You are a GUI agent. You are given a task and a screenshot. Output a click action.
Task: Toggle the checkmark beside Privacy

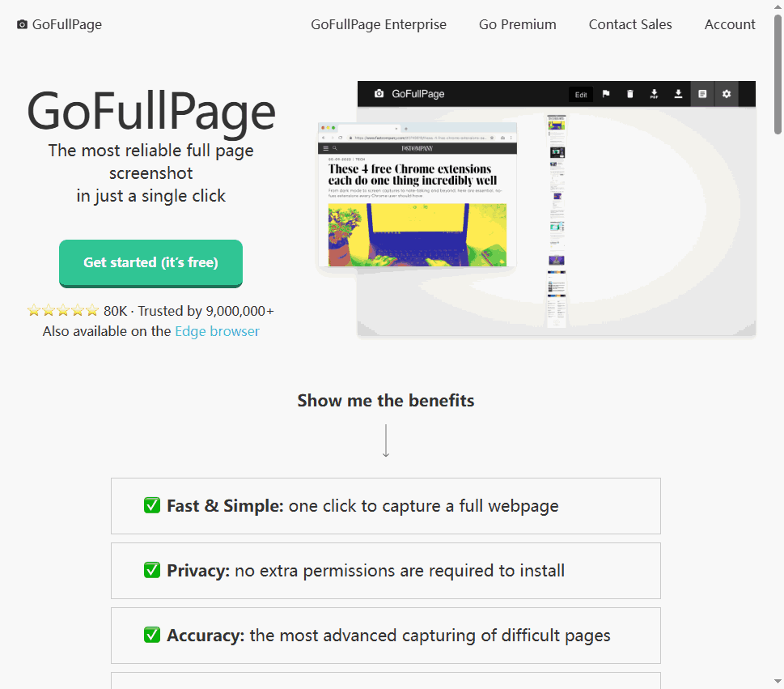(152, 569)
